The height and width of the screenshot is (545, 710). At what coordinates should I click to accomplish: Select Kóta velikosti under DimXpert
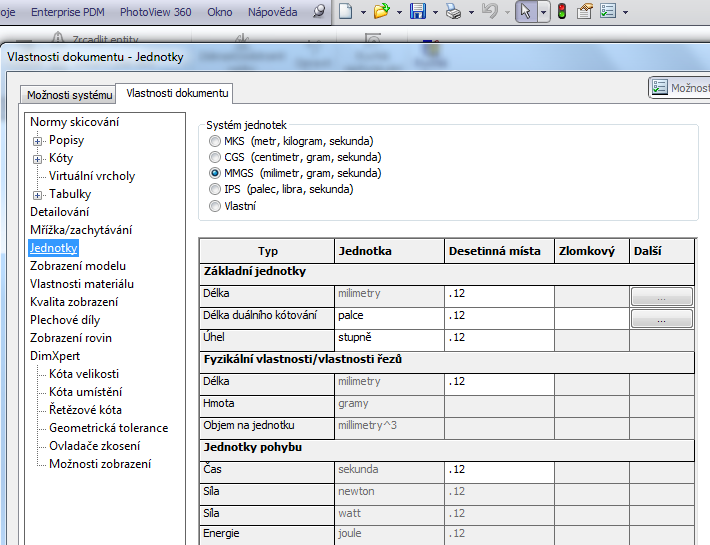coord(84,374)
